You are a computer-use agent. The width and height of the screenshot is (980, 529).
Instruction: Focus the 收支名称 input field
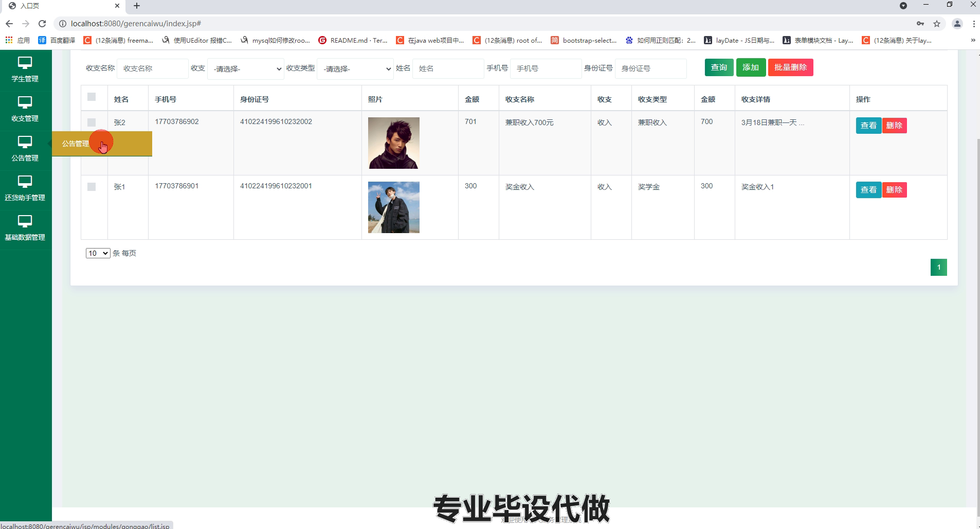(x=153, y=68)
